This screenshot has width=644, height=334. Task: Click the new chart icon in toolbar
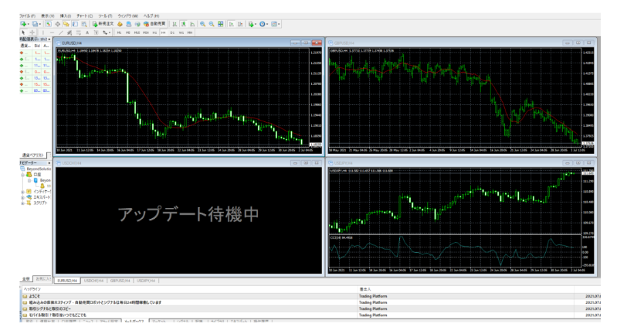coord(24,24)
